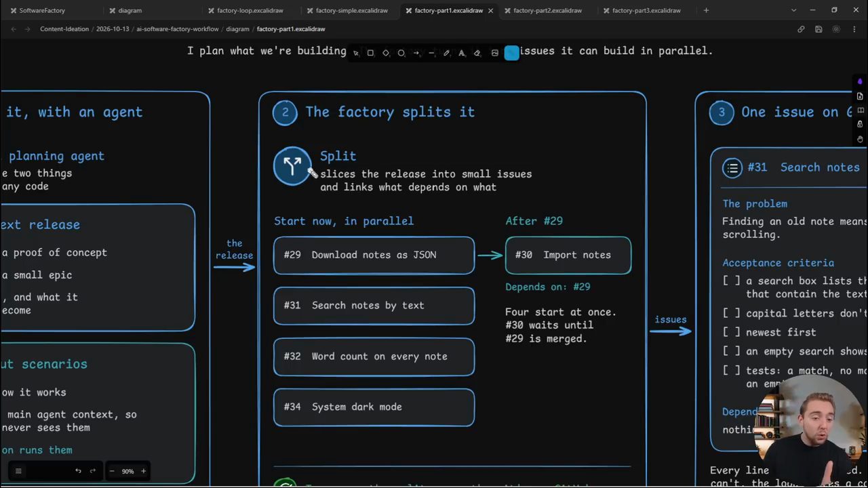Copy link using the chain icon

(x=801, y=29)
